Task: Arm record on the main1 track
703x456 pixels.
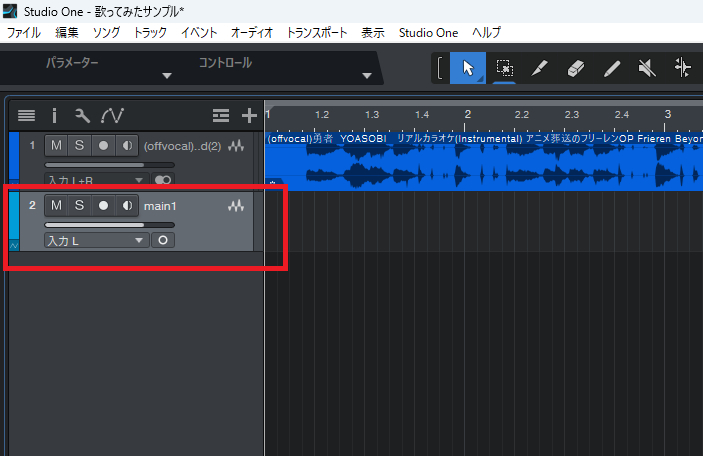Action: click(103, 205)
